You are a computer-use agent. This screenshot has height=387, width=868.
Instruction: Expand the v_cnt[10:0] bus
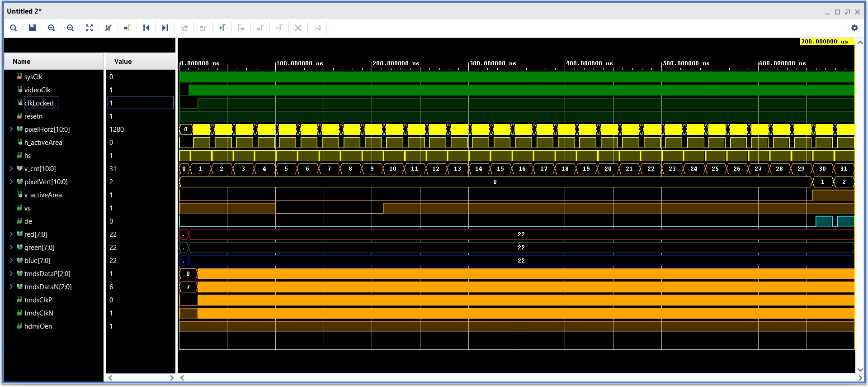(x=11, y=169)
